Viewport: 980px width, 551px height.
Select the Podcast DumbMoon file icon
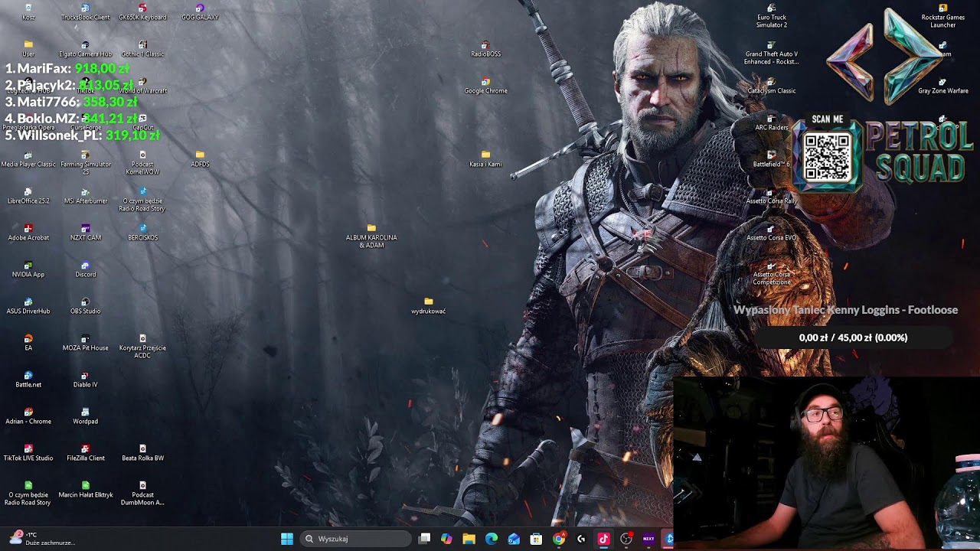[x=142, y=493]
